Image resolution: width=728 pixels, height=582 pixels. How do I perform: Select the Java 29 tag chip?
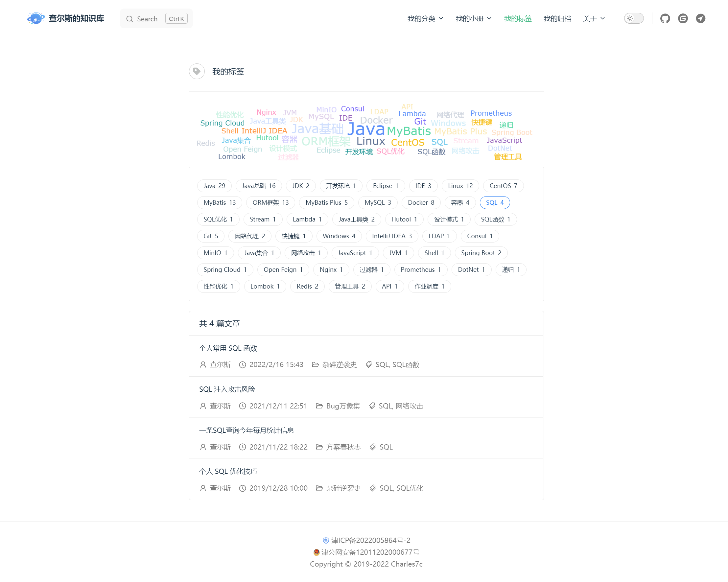click(214, 186)
